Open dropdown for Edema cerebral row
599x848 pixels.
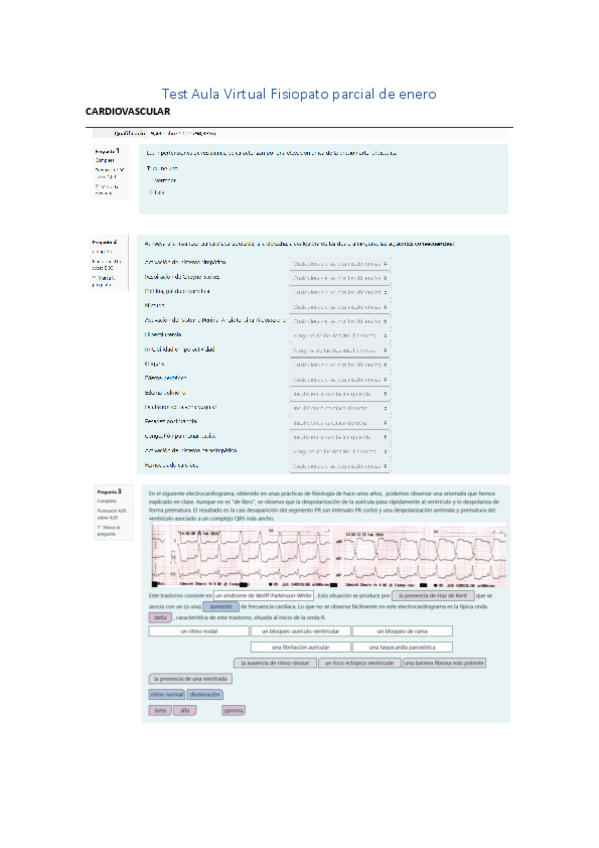click(x=340, y=380)
